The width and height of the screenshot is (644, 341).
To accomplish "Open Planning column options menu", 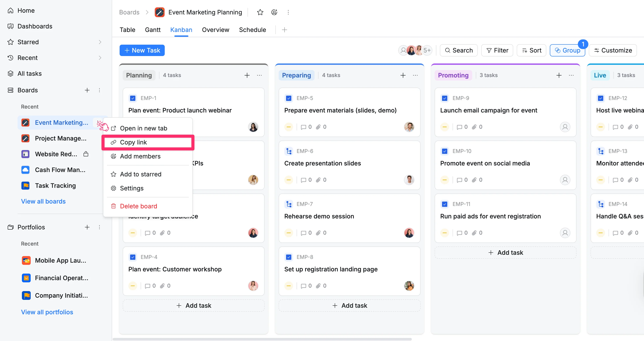I will click(x=259, y=75).
